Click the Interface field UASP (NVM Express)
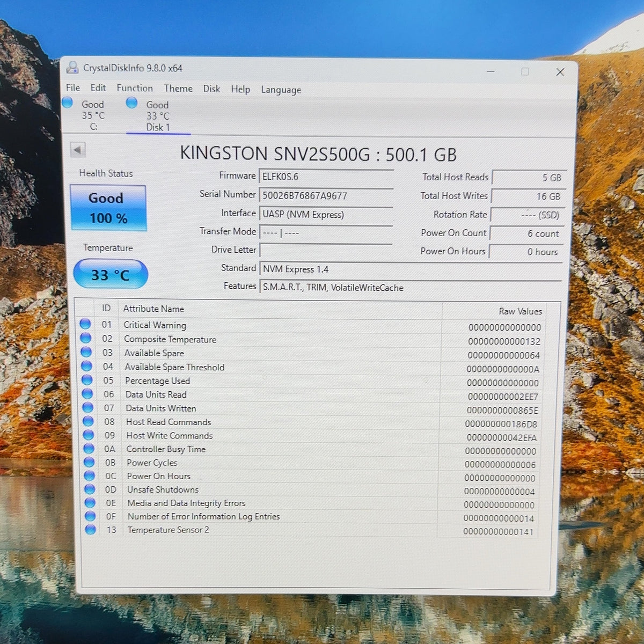This screenshot has width=644, height=644. click(326, 214)
